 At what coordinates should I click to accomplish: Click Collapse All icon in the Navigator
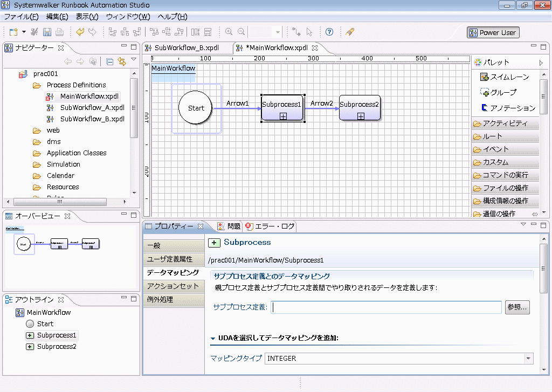point(109,61)
